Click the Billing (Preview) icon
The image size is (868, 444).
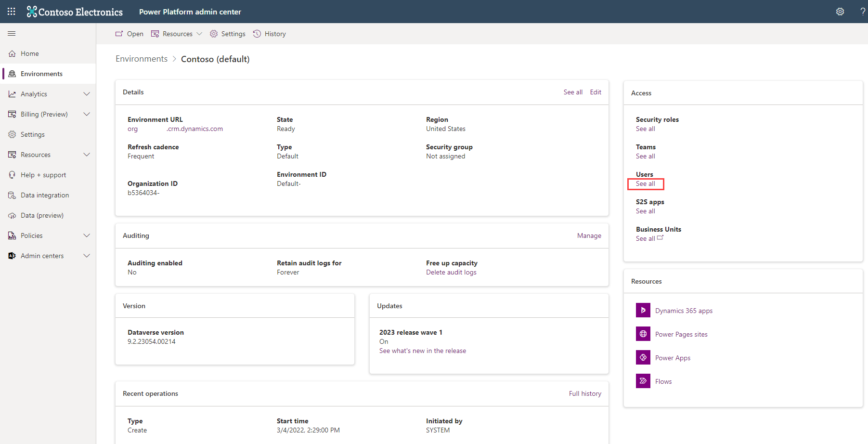[x=12, y=114]
